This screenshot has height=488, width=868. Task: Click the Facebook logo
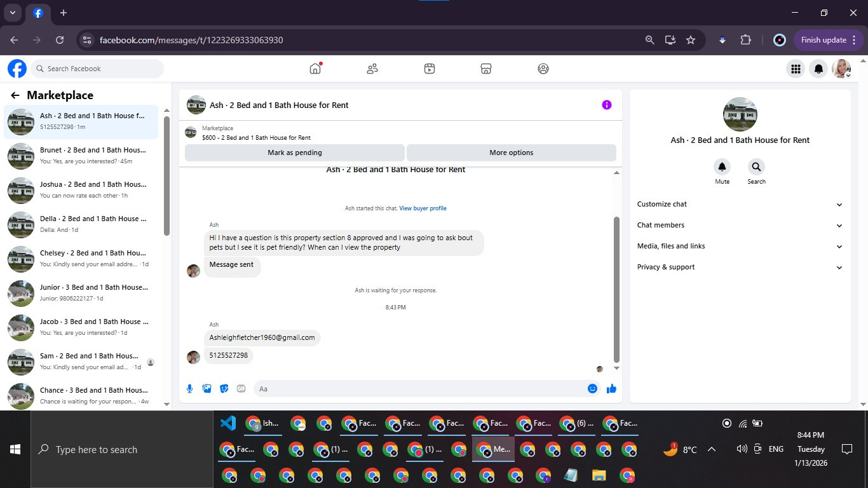coord(17,69)
